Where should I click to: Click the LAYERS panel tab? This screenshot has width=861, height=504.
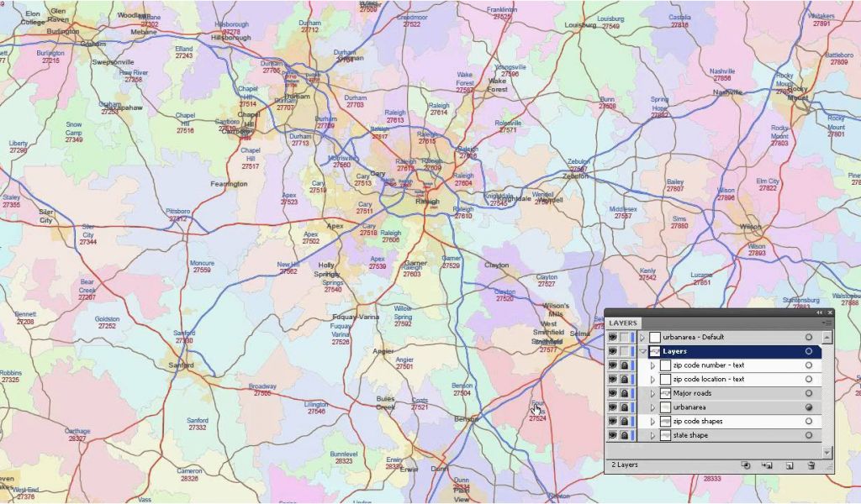pyautogui.click(x=623, y=323)
